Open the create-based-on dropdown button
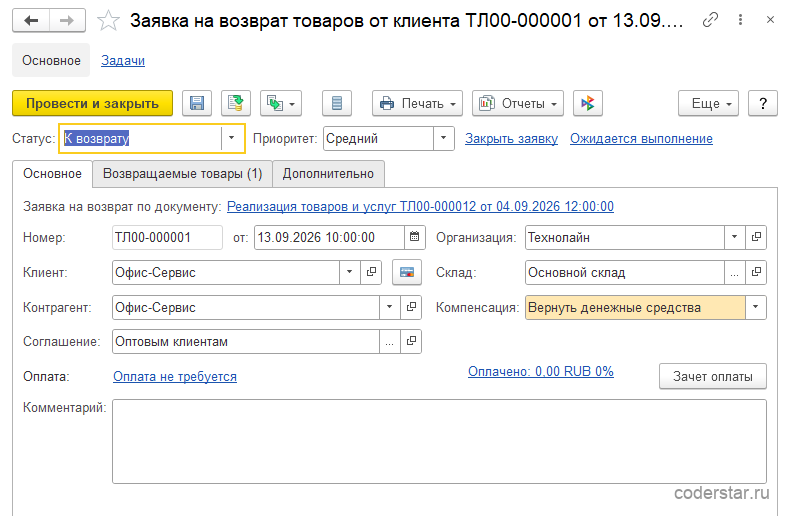 (281, 103)
